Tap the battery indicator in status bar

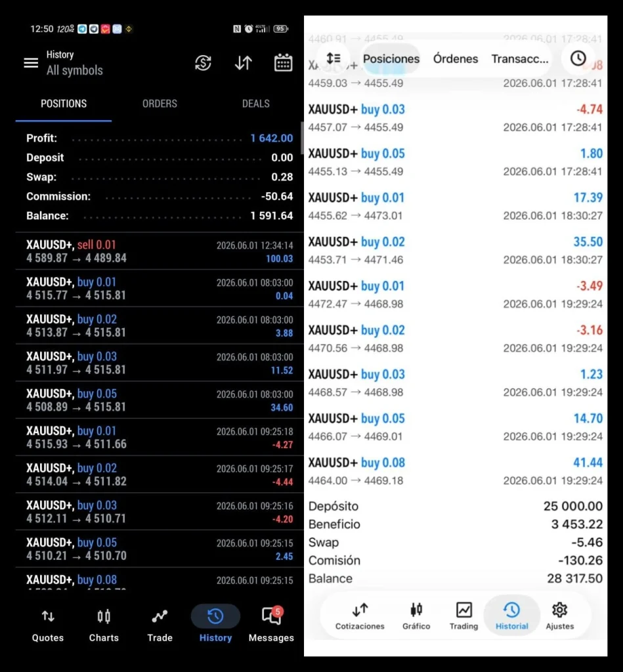pyautogui.click(x=281, y=29)
